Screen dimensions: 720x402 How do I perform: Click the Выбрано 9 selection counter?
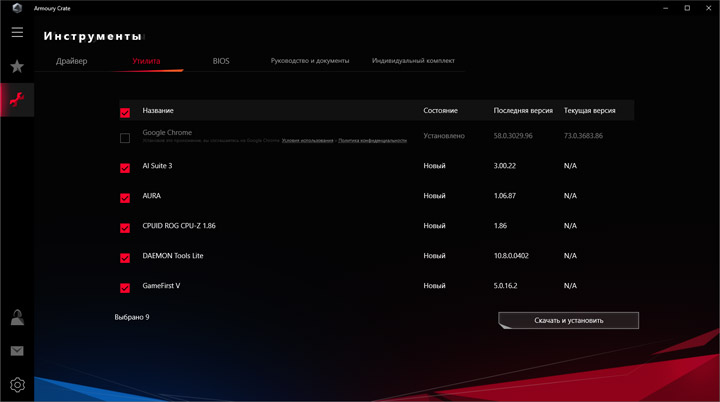coord(132,317)
